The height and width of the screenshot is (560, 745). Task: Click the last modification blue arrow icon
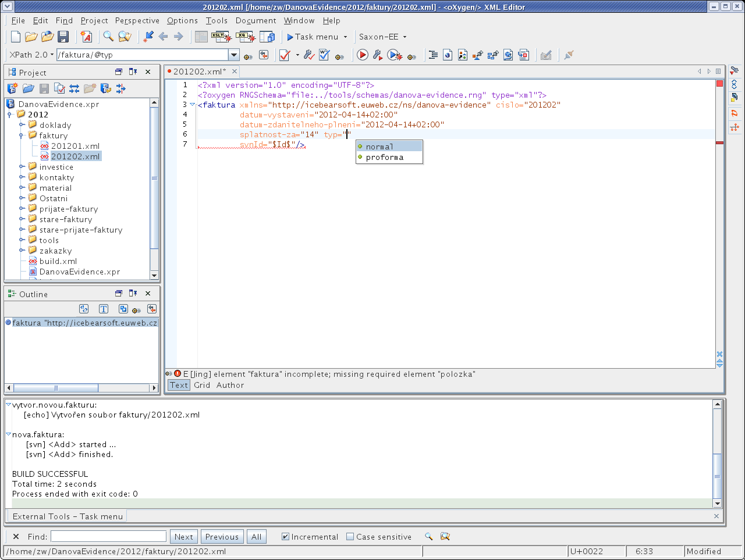pyautogui.click(x=148, y=37)
